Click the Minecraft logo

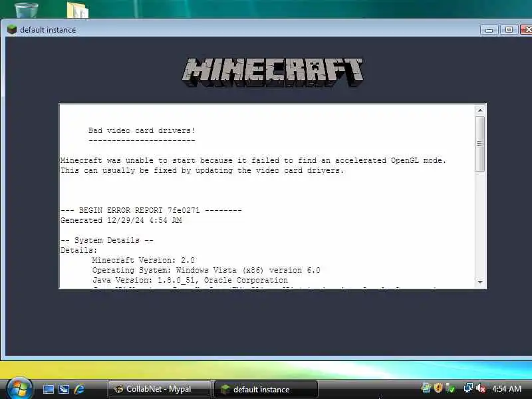pos(273,72)
